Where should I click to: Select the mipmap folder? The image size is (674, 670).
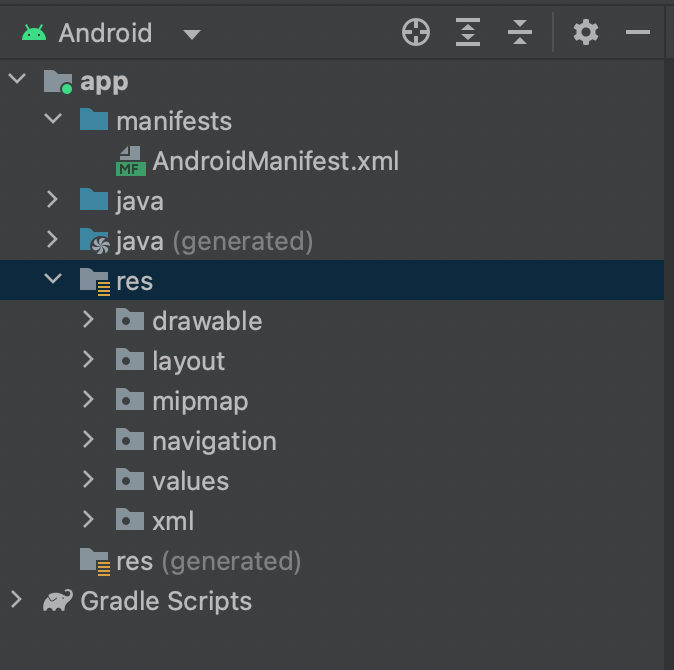pyautogui.click(x=199, y=401)
